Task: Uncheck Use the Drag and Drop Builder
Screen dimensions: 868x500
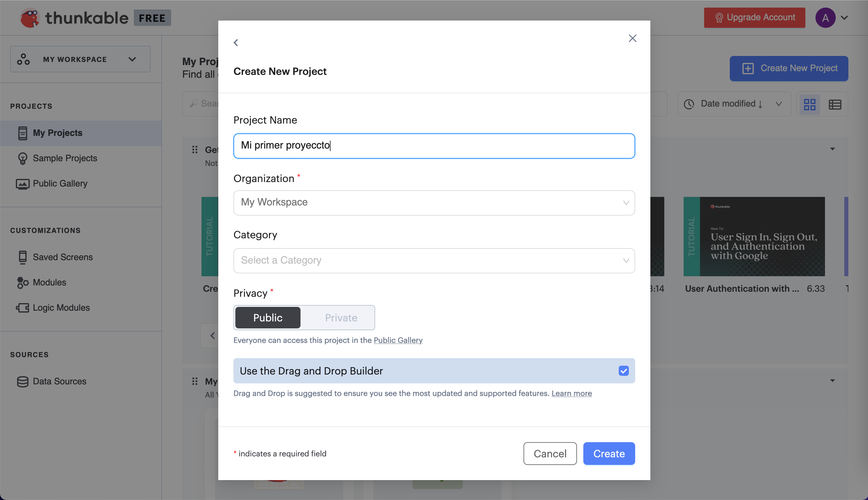Action: tap(623, 371)
